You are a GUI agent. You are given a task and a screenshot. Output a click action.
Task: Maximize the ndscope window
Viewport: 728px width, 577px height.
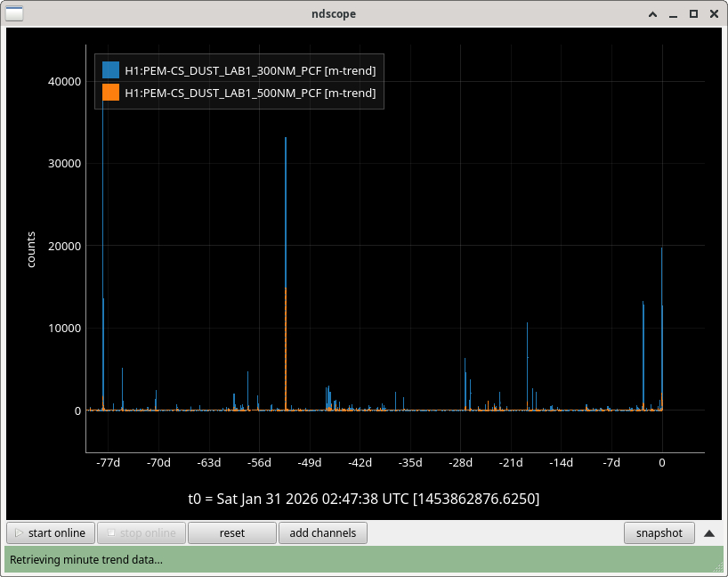click(692, 14)
